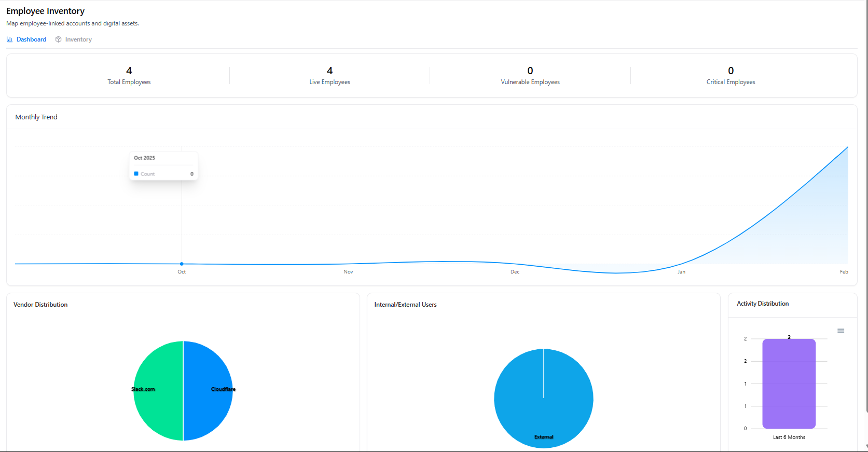The width and height of the screenshot is (868, 452).
Task: Select the Dashboard tab
Action: [31, 39]
